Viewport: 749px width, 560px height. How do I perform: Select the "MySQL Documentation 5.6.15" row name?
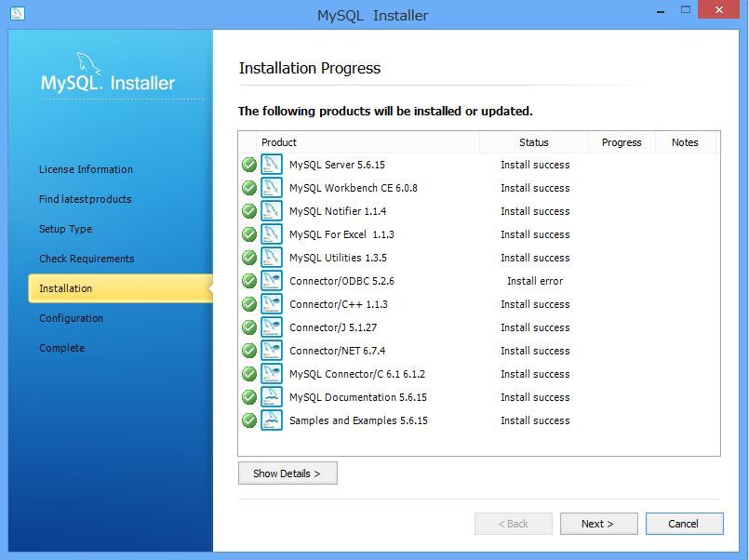[358, 397]
